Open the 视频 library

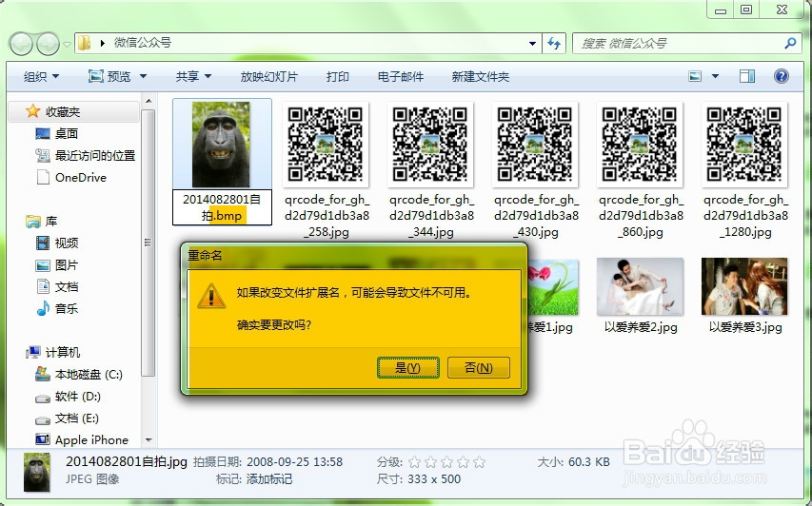coord(56,243)
